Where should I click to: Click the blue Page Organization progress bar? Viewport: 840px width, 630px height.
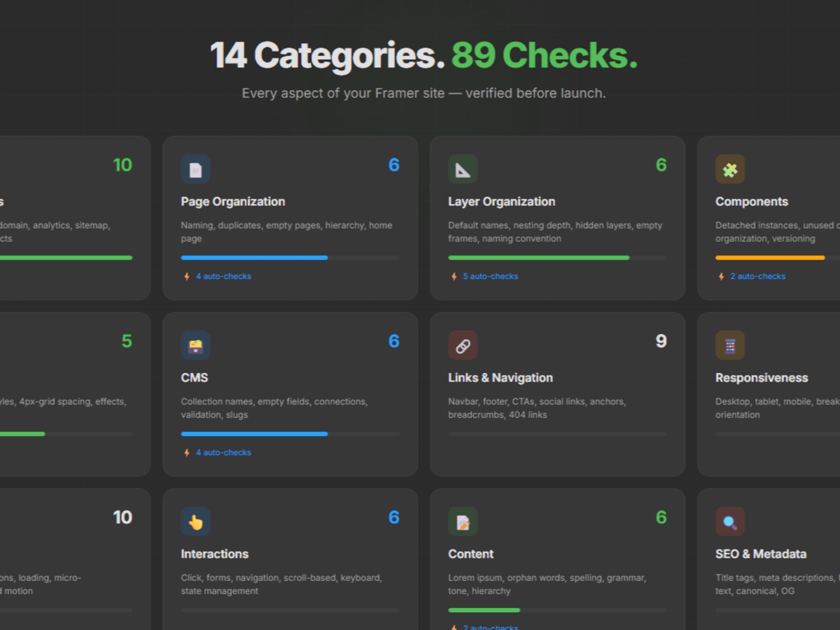point(255,258)
